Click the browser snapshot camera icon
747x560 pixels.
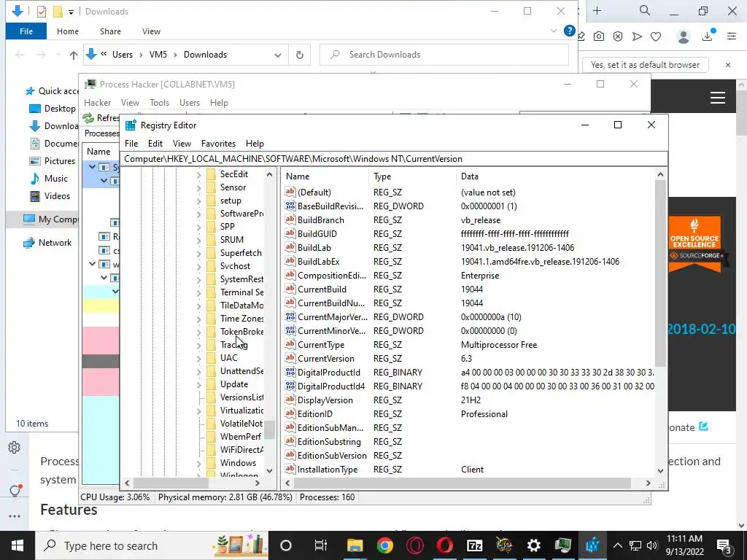tap(599, 36)
